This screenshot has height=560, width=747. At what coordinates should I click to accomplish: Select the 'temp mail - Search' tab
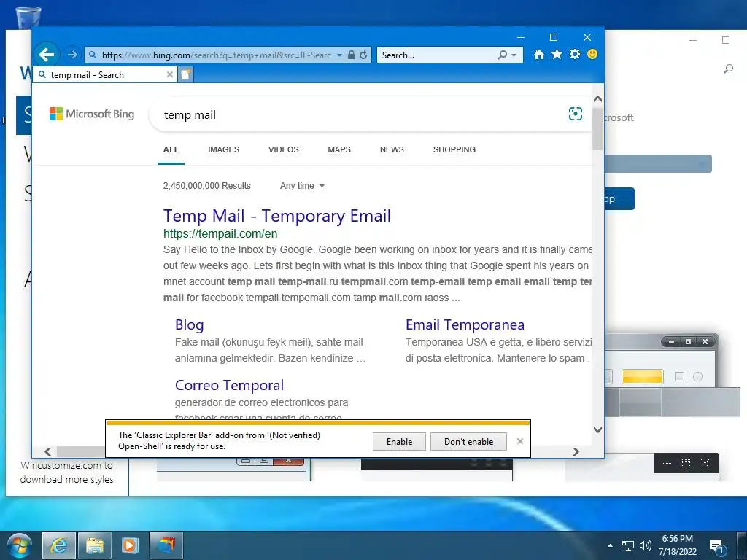coord(105,75)
